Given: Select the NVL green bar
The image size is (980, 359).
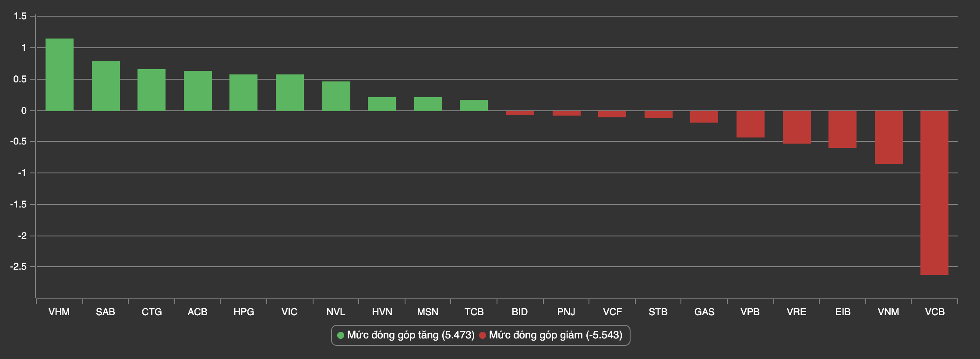Looking at the screenshot, I should click(x=336, y=96).
